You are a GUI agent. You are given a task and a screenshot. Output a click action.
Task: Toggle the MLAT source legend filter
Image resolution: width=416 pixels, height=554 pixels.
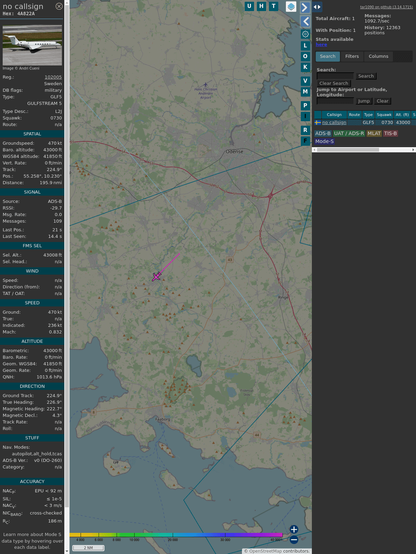click(x=374, y=133)
